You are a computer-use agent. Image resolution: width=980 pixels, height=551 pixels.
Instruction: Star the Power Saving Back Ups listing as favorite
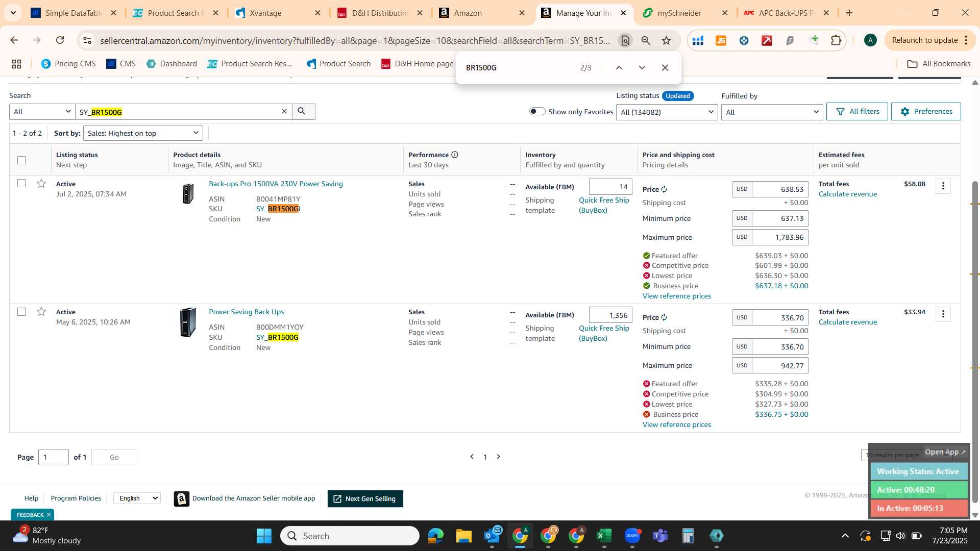(x=41, y=311)
